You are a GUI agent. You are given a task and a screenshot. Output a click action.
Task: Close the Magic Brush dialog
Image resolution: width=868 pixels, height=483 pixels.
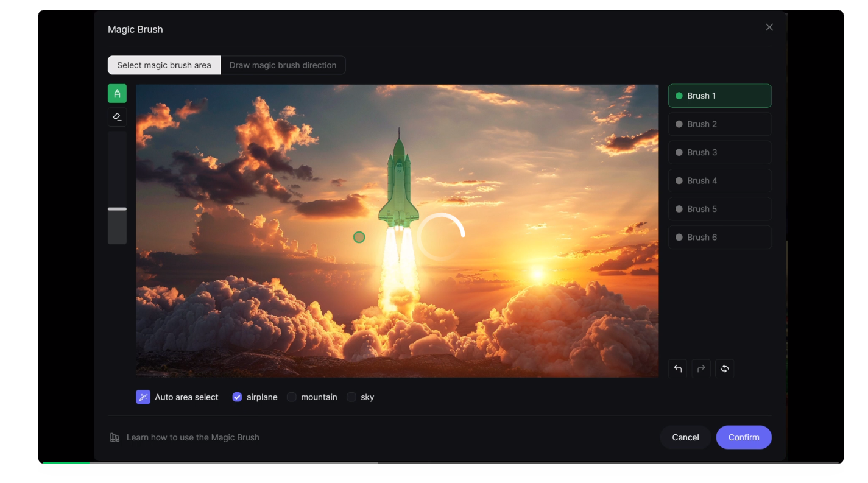click(x=769, y=27)
